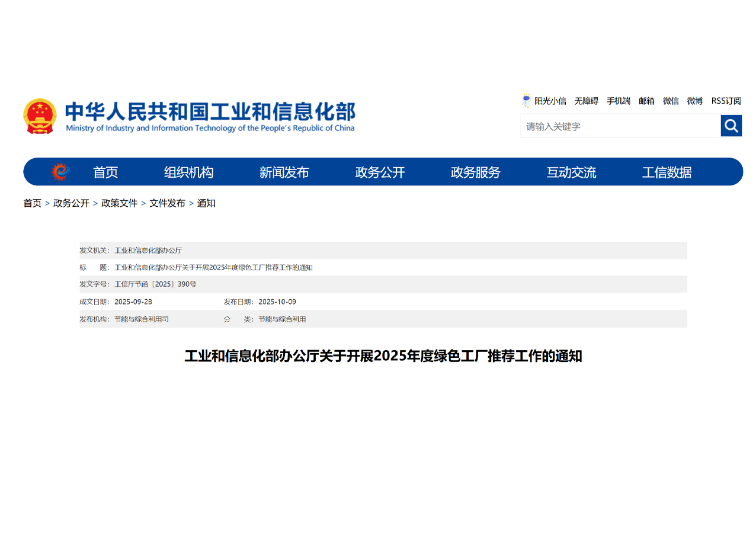Screen dimensions: 756x551
Task: Select 组织机构 in the navigation bar
Action: pyautogui.click(x=188, y=172)
